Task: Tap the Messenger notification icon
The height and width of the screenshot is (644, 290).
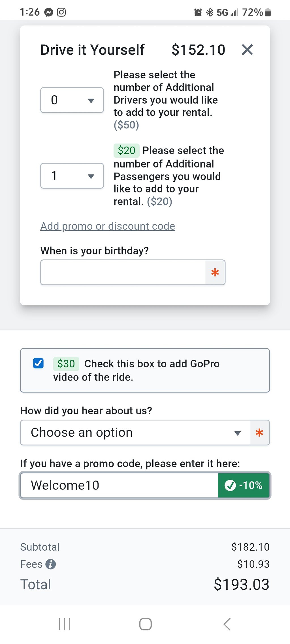Action: [x=49, y=12]
